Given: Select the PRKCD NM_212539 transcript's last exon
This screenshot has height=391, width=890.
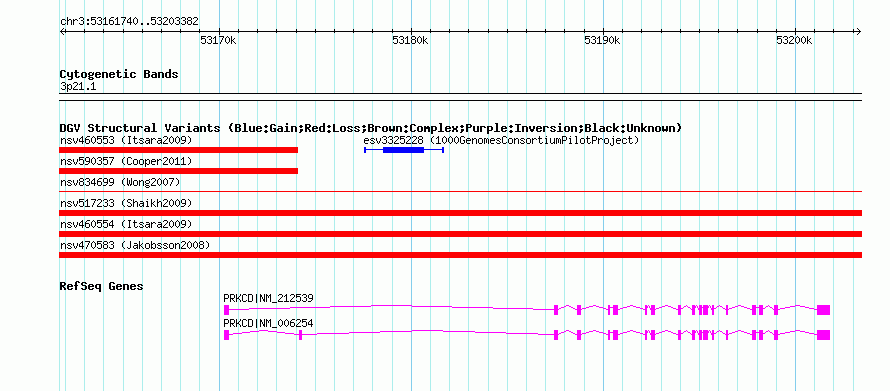Looking at the screenshot, I should click(x=824, y=310).
